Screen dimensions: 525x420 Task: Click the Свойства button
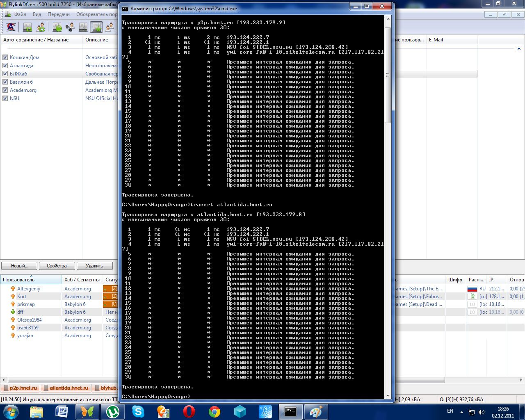pos(57,266)
